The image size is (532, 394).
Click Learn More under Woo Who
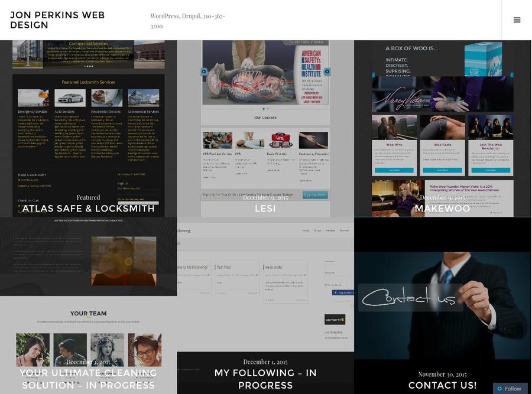394,170
